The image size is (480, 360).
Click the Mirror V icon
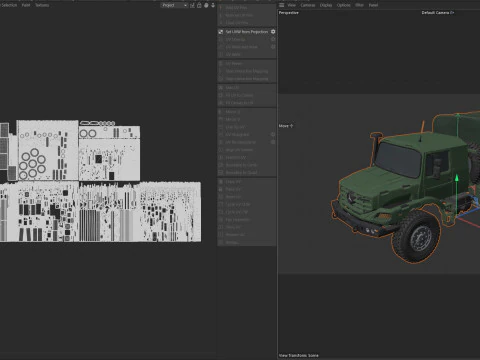pos(221,119)
